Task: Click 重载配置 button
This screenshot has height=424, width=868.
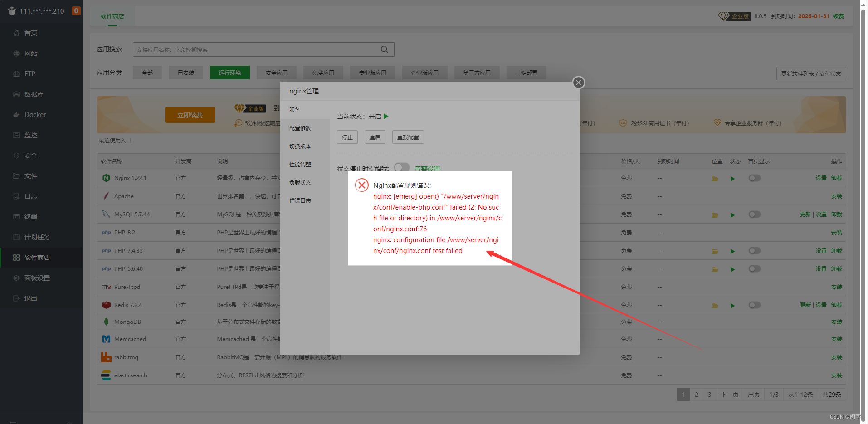Action: tap(408, 137)
